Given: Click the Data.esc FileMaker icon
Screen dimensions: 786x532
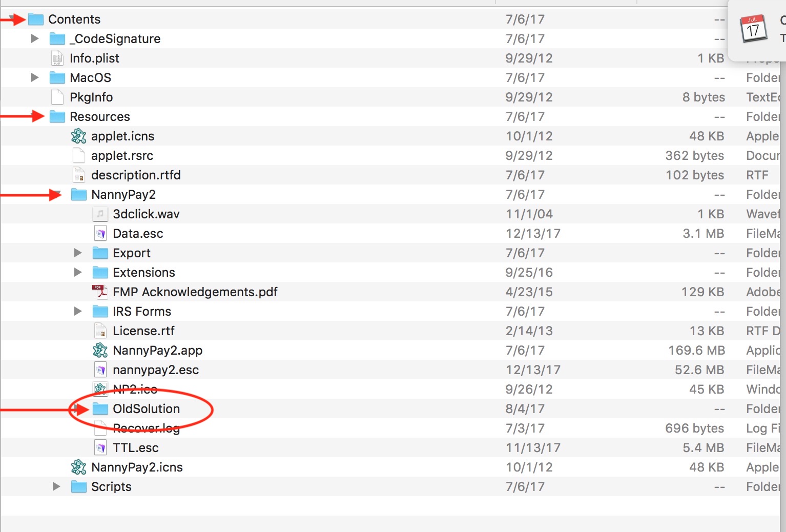Looking at the screenshot, I should (x=100, y=234).
